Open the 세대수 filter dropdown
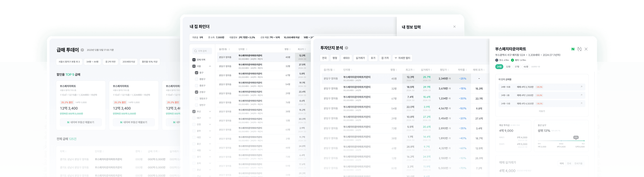The height and width of the screenshot is (177, 644). click(x=346, y=58)
